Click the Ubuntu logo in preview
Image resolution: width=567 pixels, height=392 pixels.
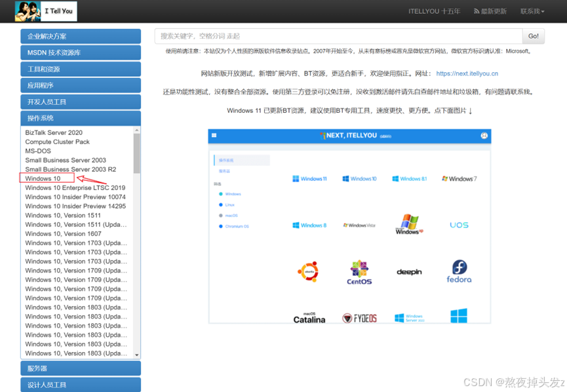308,271
